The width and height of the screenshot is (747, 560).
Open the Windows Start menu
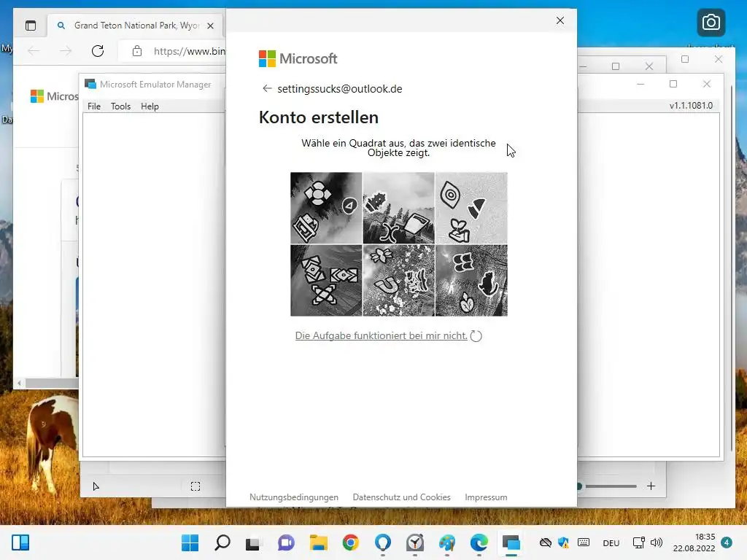tap(190, 542)
